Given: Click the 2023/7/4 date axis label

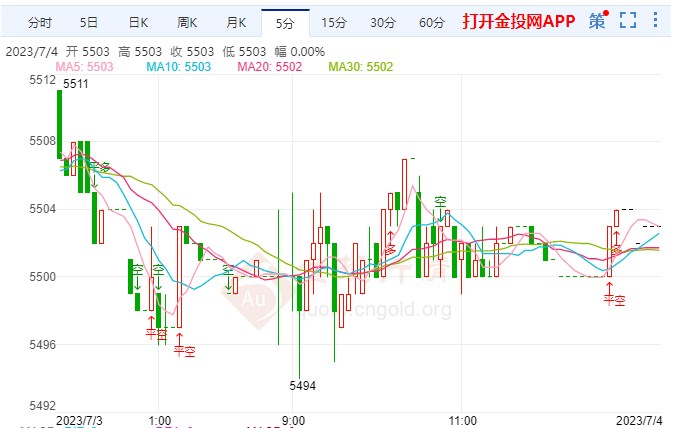Looking at the screenshot, I should [x=639, y=420].
